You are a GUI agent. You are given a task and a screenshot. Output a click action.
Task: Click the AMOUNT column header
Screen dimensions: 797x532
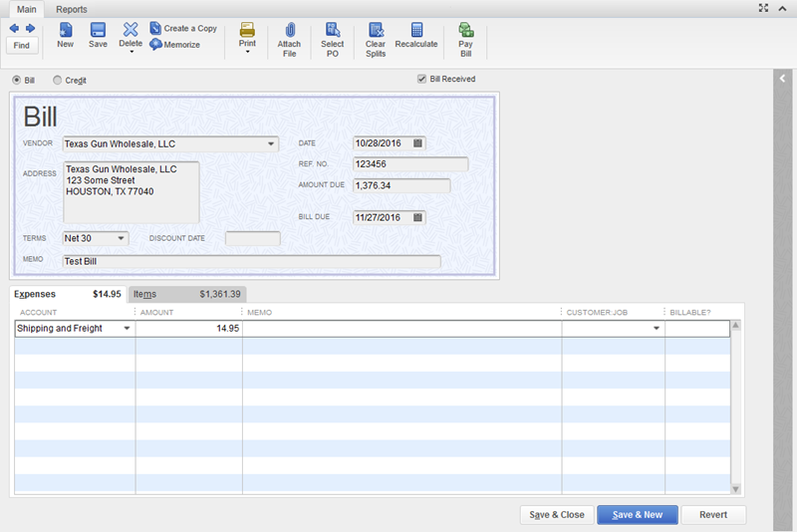(156, 313)
